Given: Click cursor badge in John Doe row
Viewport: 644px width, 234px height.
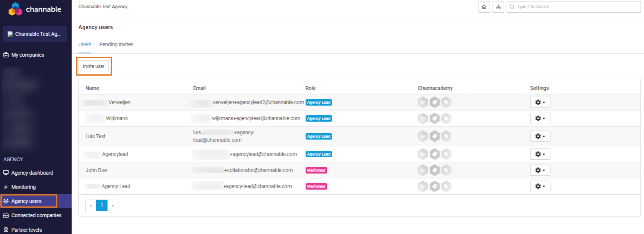Looking at the screenshot, I should (446, 170).
